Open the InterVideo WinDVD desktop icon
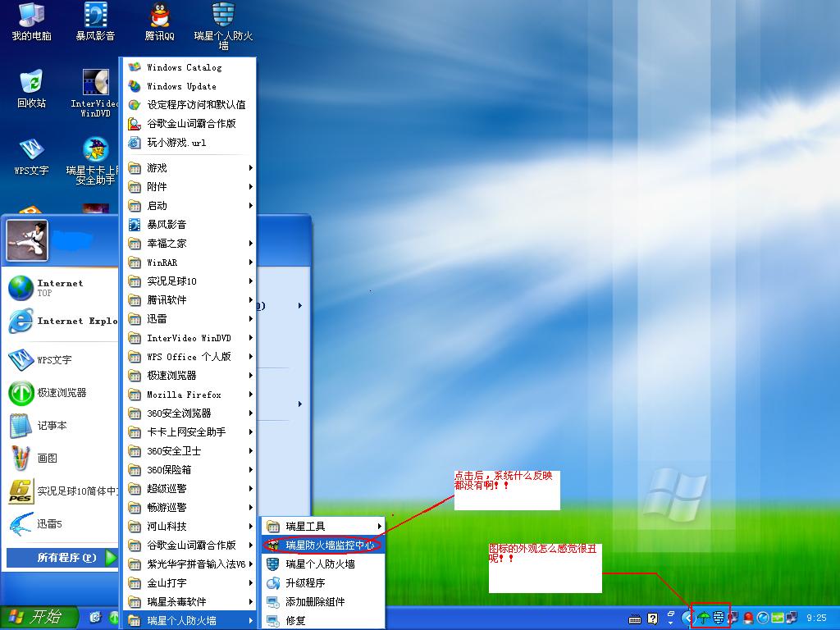 [x=95, y=94]
